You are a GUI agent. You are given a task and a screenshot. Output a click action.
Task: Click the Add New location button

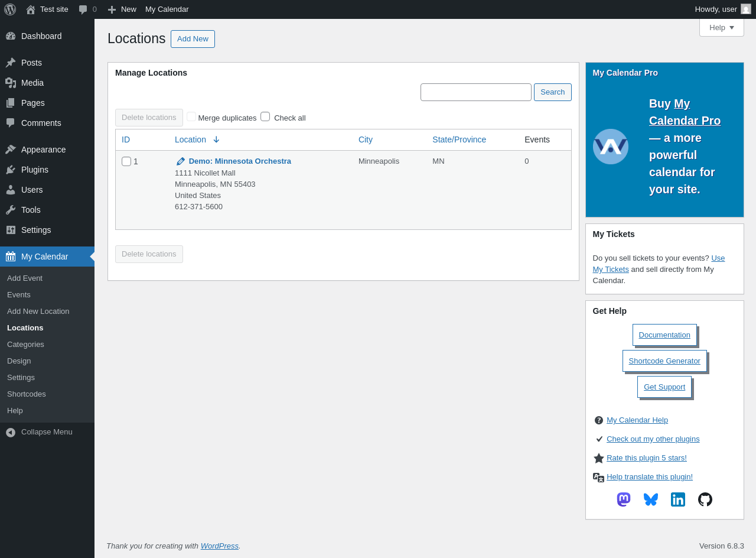[193, 39]
